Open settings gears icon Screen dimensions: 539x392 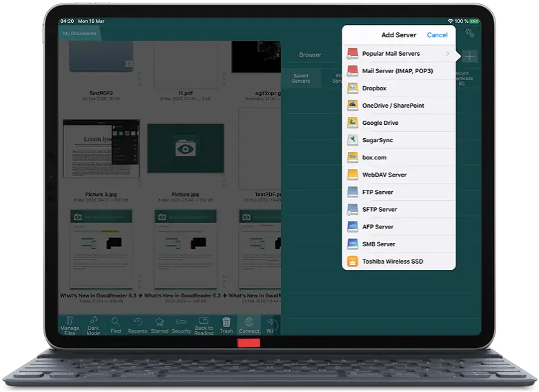(x=469, y=33)
